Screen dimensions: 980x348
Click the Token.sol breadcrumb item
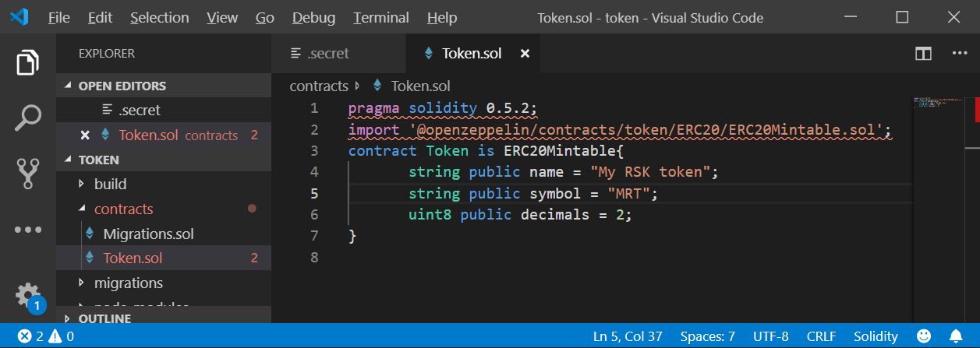point(420,86)
